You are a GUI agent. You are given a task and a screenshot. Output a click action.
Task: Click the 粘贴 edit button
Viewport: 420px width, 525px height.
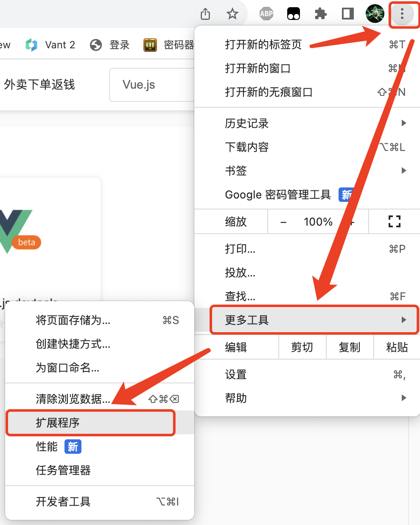point(397,347)
